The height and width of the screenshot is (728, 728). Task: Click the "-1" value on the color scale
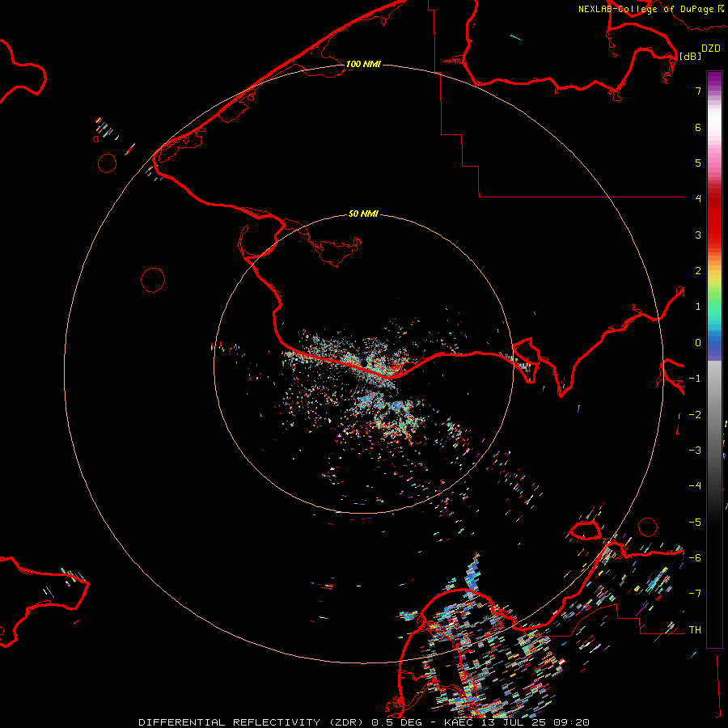click(x=695, y=379)
